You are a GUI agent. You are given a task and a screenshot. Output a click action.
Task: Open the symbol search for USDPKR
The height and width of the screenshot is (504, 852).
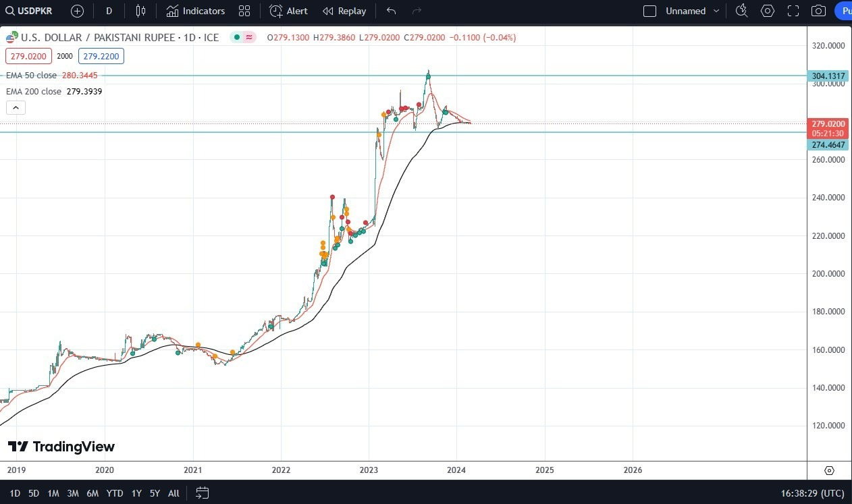[27, 11]
